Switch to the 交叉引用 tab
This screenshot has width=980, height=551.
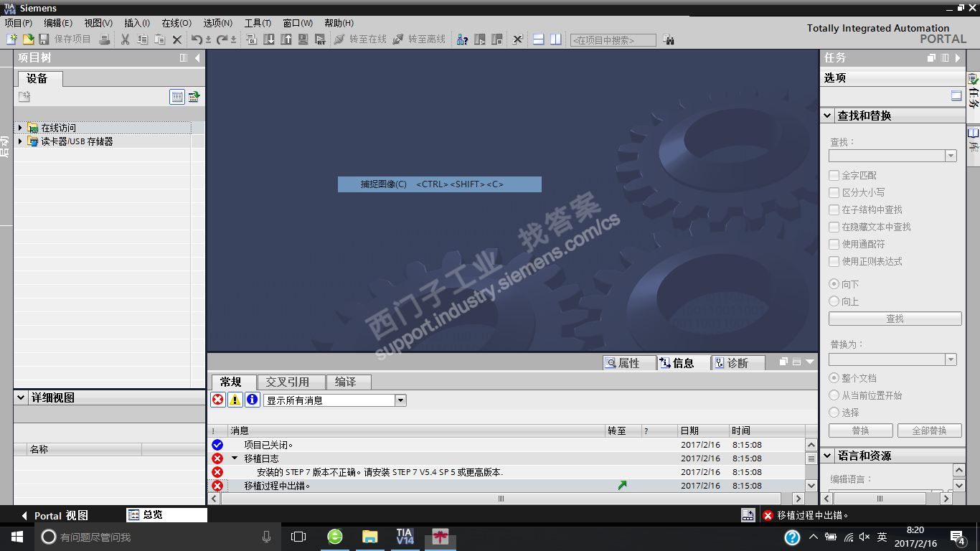[x=288, y=382]
